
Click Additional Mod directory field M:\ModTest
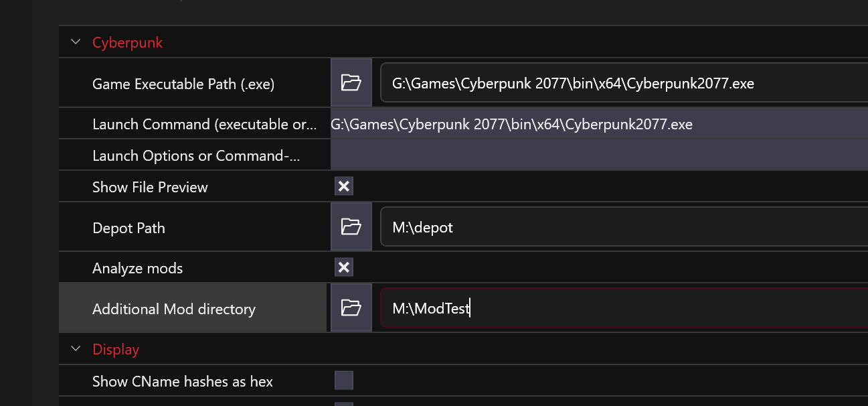click(x=624, y=308)
